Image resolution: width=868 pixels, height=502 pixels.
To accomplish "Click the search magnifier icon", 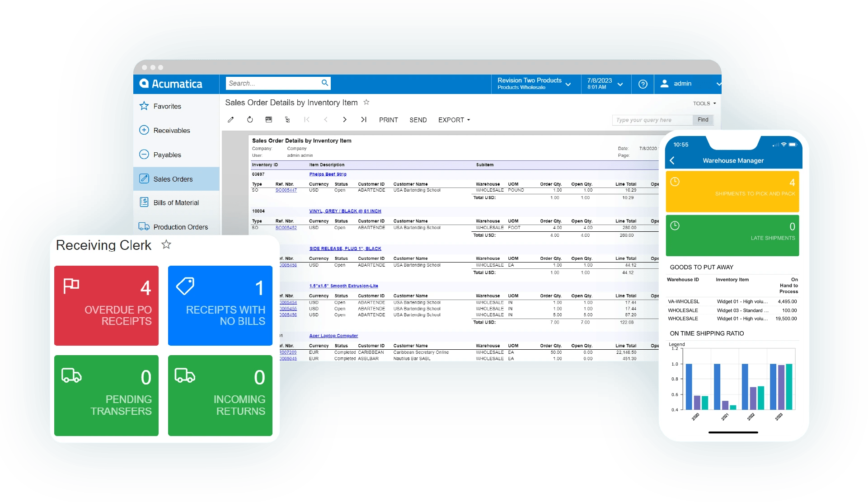I will tap(324, 83).
